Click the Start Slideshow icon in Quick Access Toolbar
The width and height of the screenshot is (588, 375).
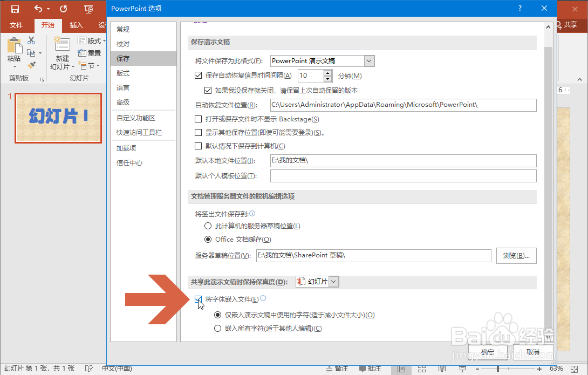point(88,8)
